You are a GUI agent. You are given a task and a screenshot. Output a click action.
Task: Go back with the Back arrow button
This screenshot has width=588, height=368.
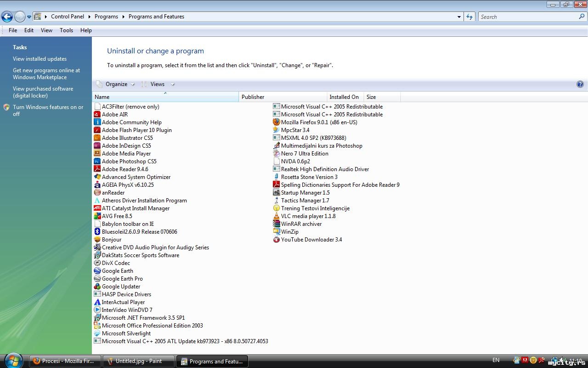pos(7,17)
